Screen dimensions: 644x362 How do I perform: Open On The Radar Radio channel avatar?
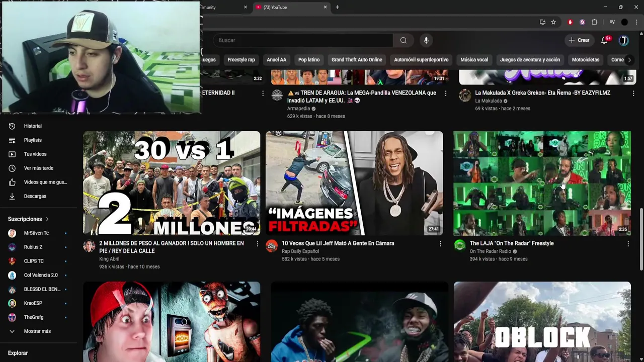pos(459,245)
